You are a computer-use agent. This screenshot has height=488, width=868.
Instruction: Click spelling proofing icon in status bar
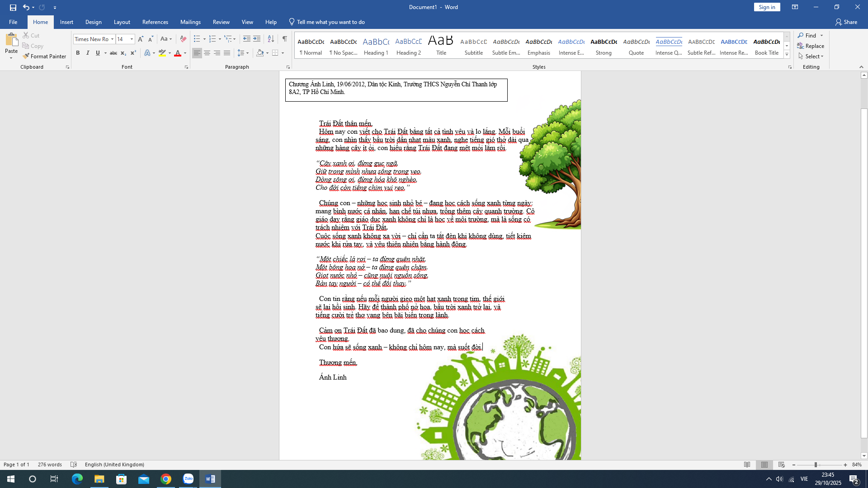(x=74, y=465)
